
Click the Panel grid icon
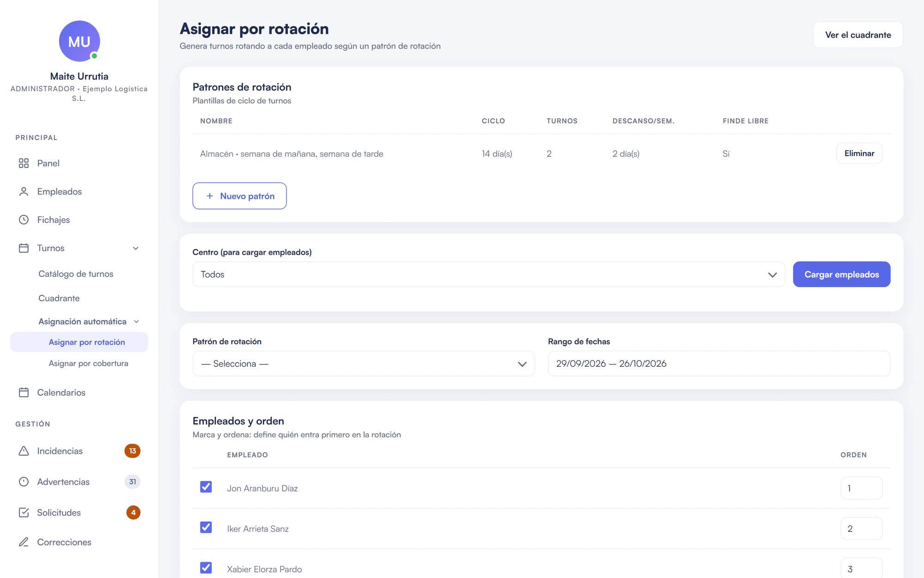pos(24,163)
